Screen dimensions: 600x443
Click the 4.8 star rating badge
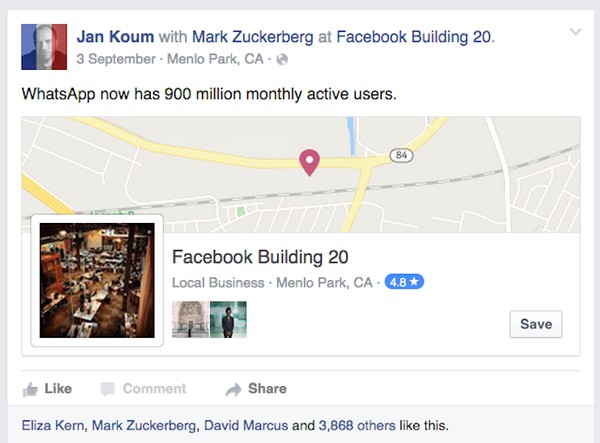(x=405, y=282)
